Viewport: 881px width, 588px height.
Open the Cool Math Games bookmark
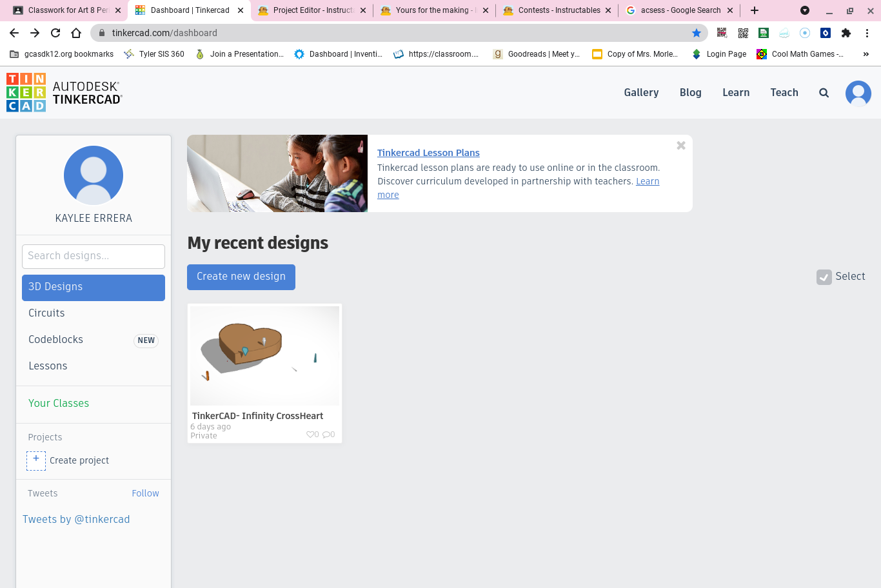pos(800,54)
